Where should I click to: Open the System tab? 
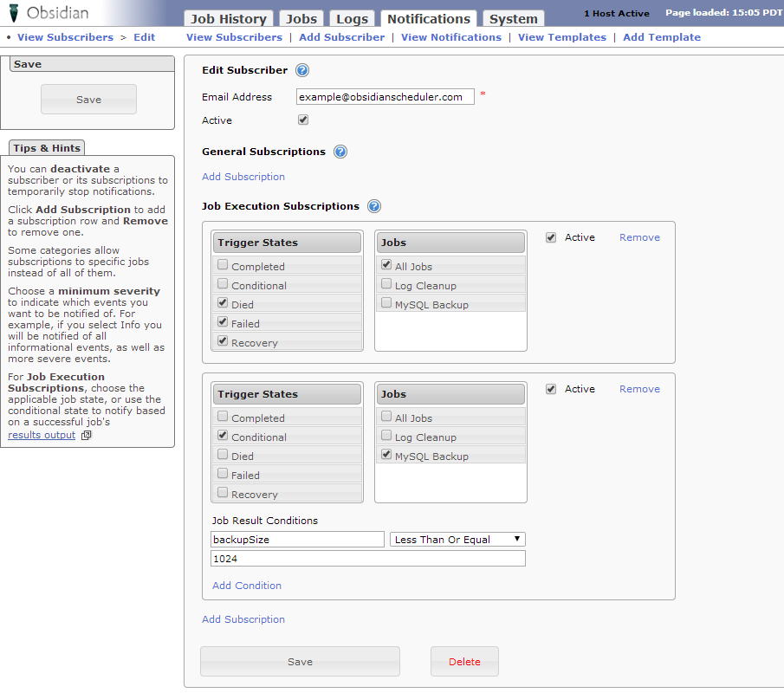(513, 19)
